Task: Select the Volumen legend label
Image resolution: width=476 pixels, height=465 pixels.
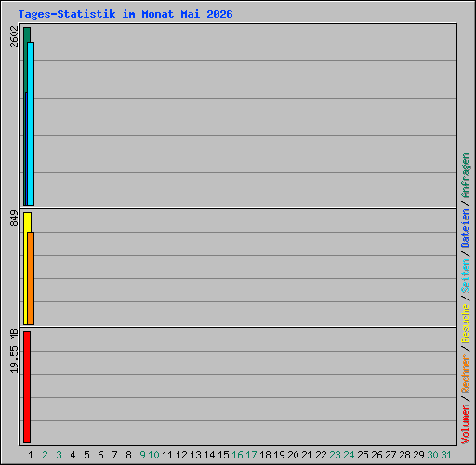Action: [466, 423]
